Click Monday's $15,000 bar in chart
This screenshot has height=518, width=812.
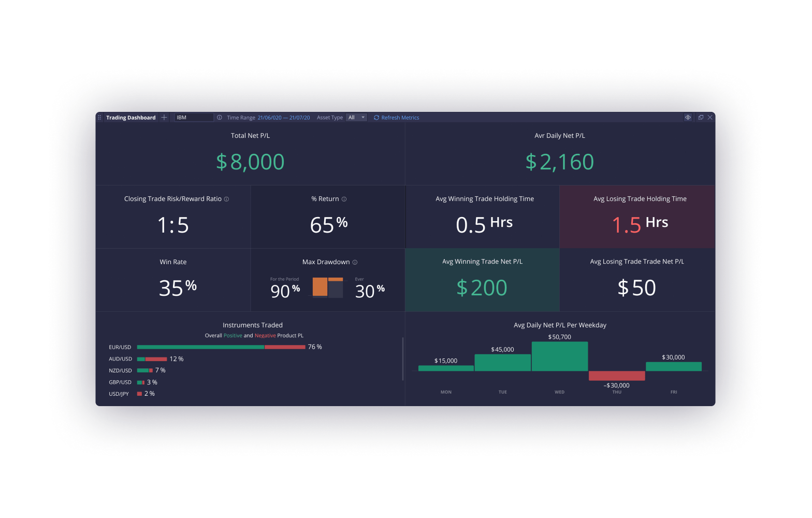pyautogui.click(x=446, y=368)
